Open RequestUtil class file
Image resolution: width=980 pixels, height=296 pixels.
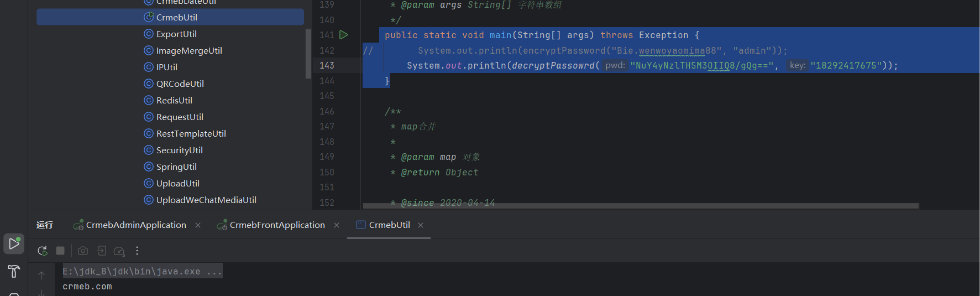pos(180,117)
